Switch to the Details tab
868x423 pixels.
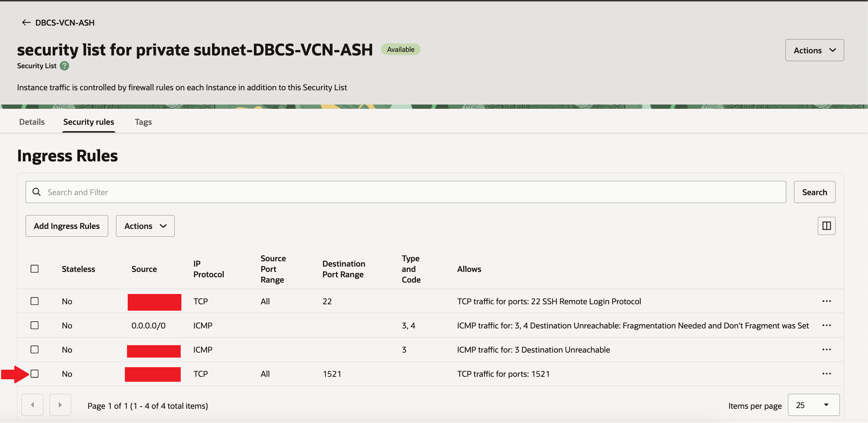click(x=32, y=122)
